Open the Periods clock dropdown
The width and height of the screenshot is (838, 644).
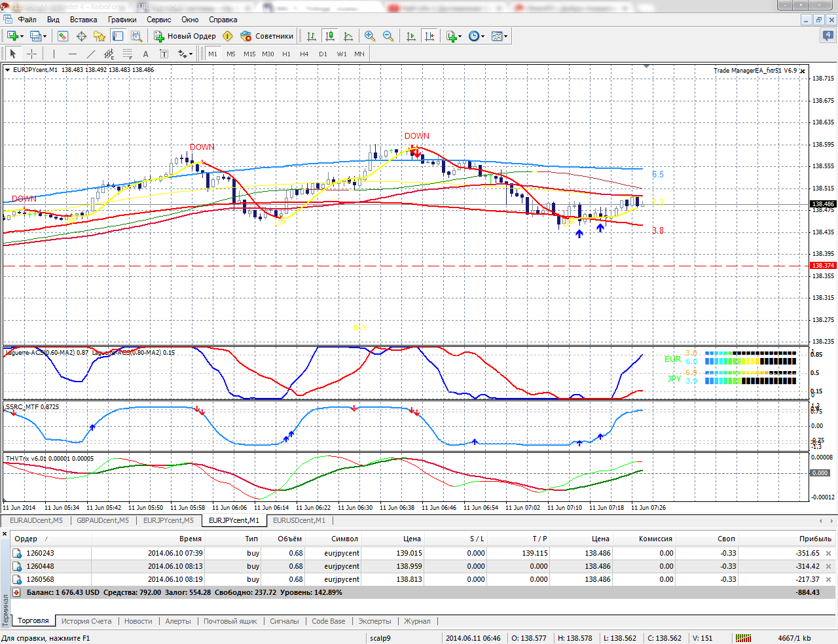pos(477,36)
